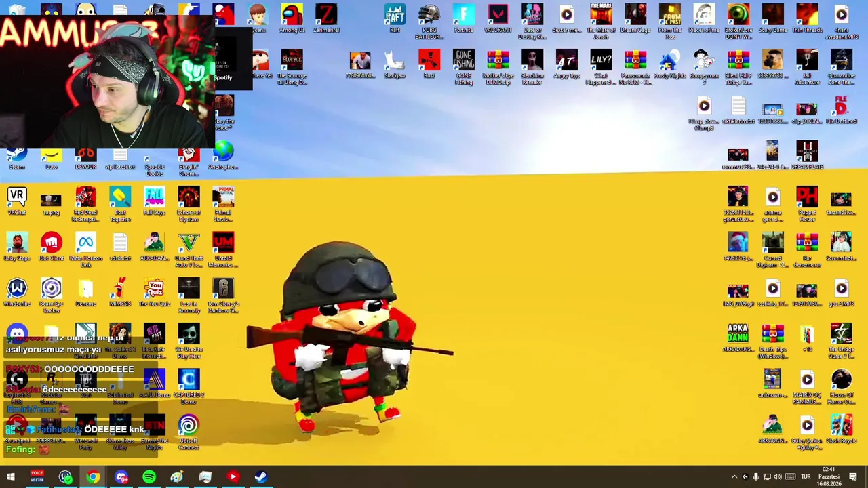Launch the Tom Clancy's Rainbow Six shortcut

[x=223, y=296]
